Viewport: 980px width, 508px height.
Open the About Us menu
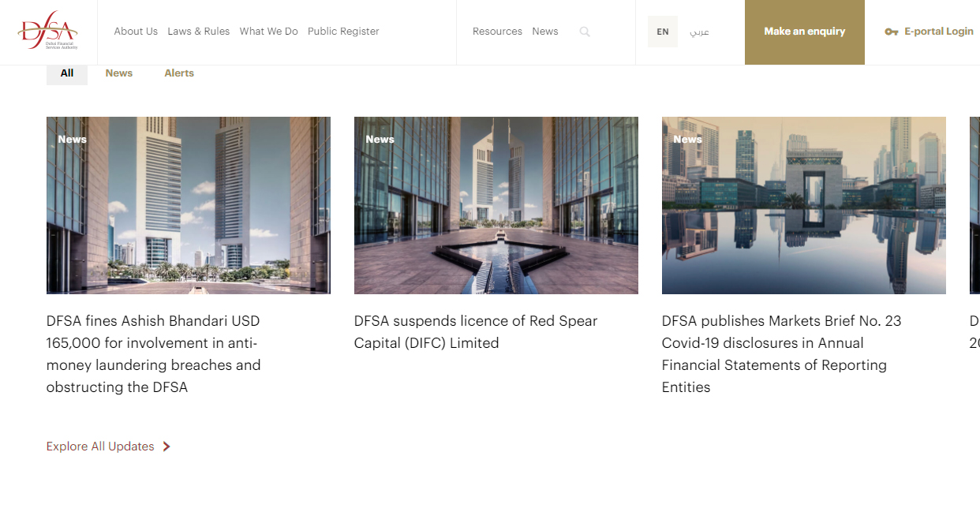pos(136,32)
